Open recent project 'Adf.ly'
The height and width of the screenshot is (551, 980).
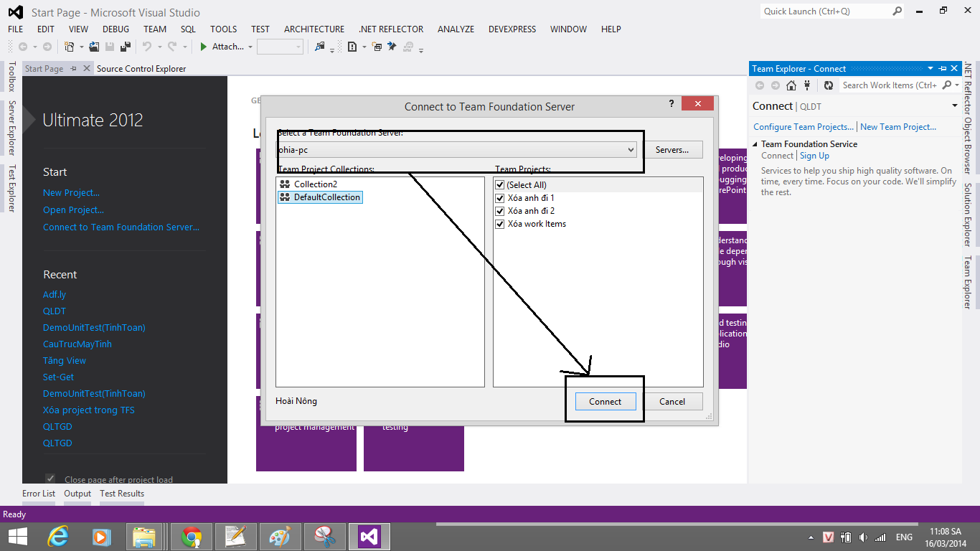55,295
